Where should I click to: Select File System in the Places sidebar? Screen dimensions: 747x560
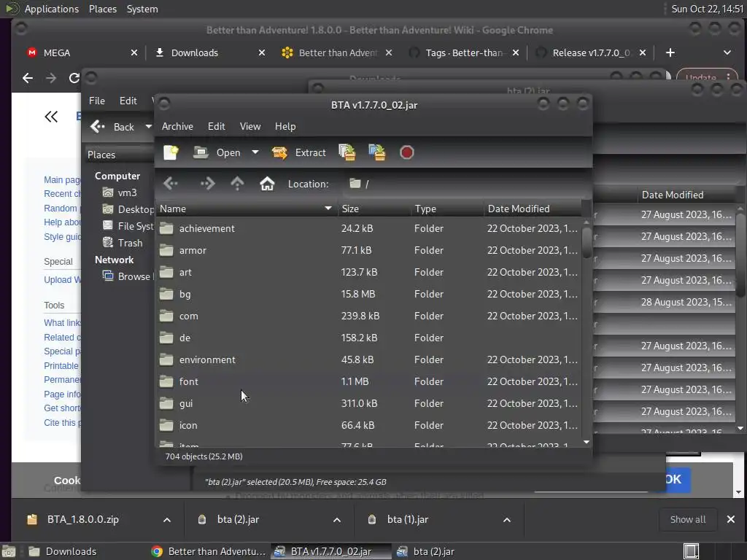pos(128,226)
